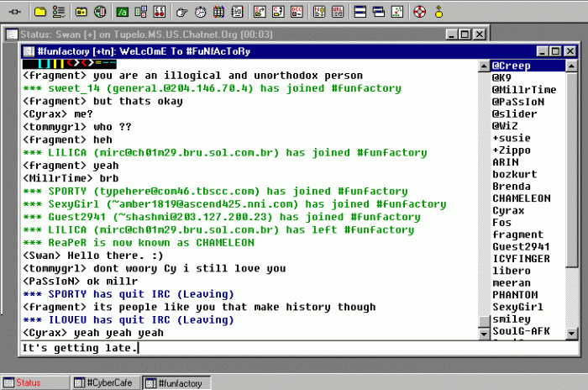Viewport: 588px width, 390px height.
Task: Open the URL list toolbar icon
Action: tap(334, 12)
